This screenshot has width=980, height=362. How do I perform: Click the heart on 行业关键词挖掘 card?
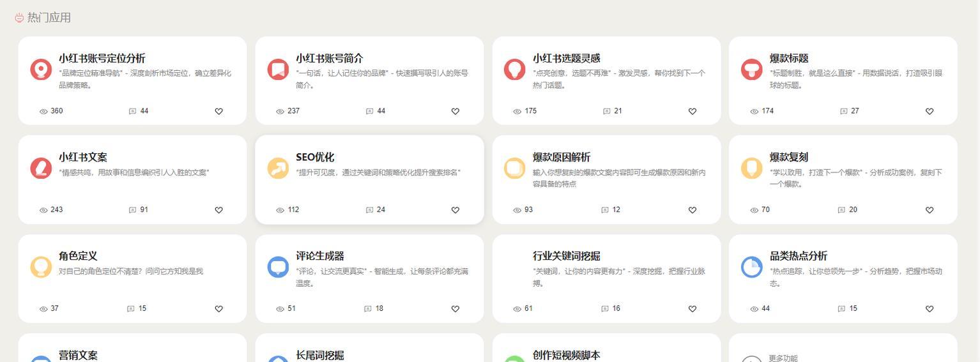click(x=693, y=309)
